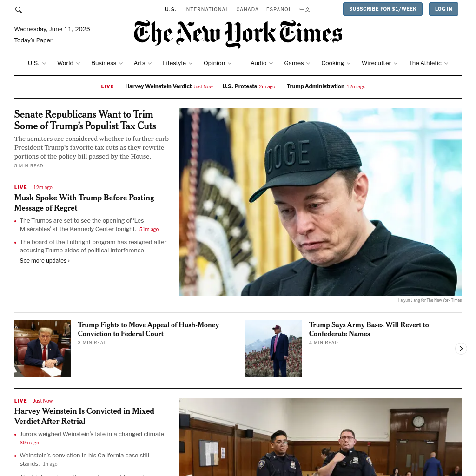
Task: Click See more updates link
Action: click(x=45, y=261)
